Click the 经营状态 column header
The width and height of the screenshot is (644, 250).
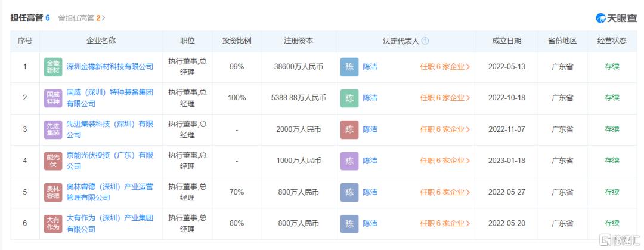click(x=612, y=41)
